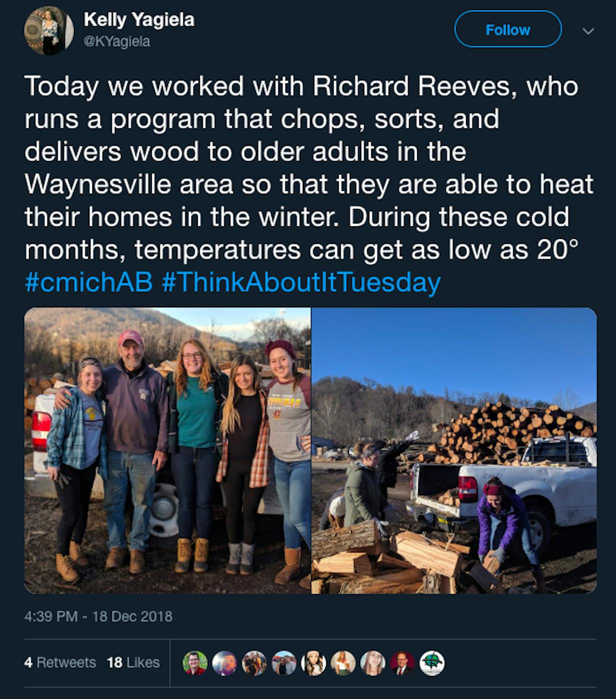The width and height of the screenshot is (616, 699).
Task: Open the wood-loading truck photo on the right
Action: pos(454,450)
